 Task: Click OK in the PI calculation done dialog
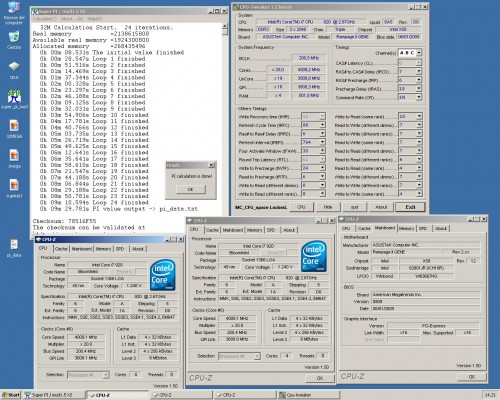click(x=190, y=189)
